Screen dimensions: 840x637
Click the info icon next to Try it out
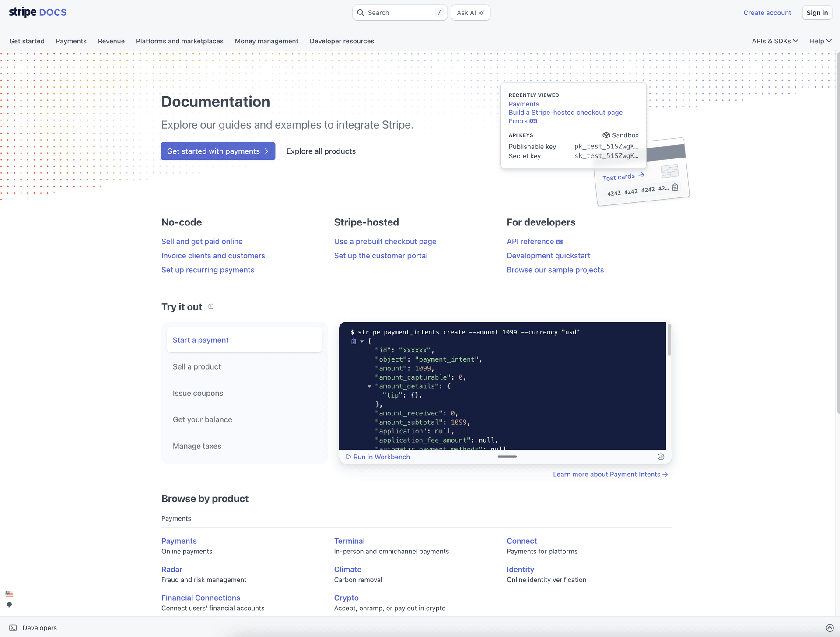click(x=211, y=306)
